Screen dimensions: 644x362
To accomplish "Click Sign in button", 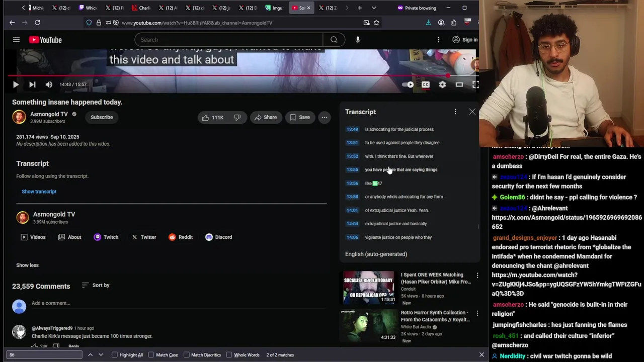I will pyautogui.click(x=465, y=40).
